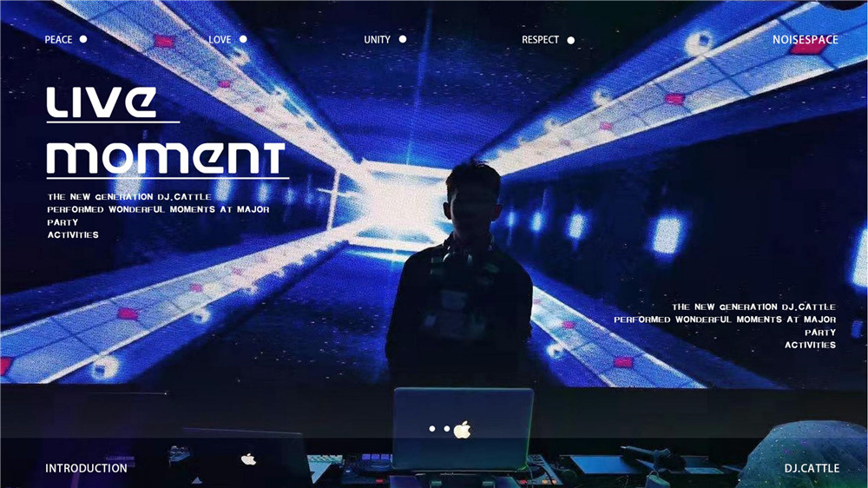
Task: Click the DJ.CATTLE footer label
Action: point(812,468)
